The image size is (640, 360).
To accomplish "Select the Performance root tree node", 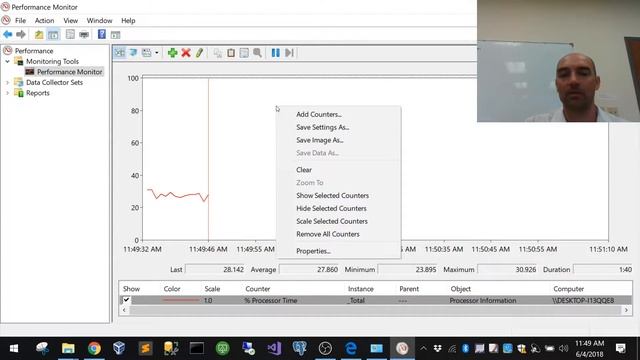I will 34,51.
